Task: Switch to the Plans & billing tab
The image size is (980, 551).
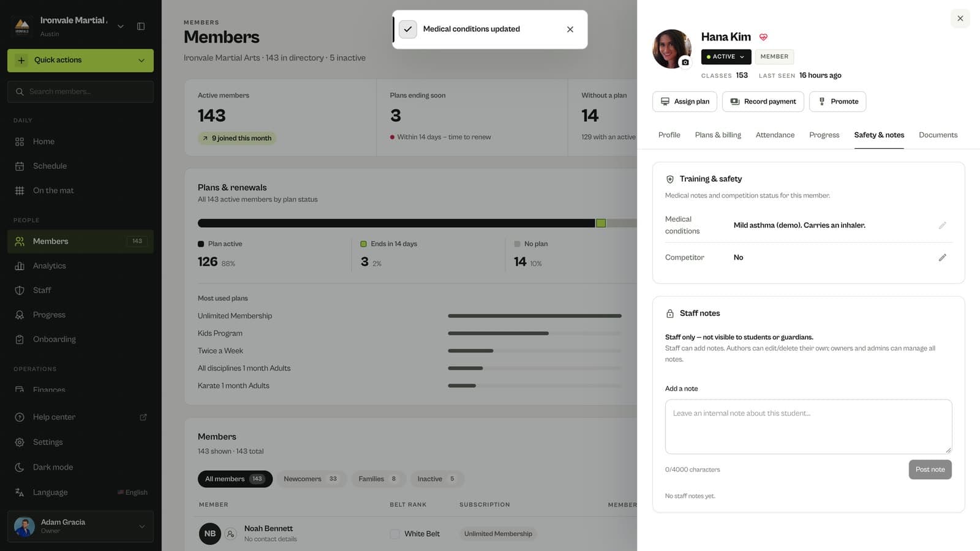Action: [x=718, y=135]
